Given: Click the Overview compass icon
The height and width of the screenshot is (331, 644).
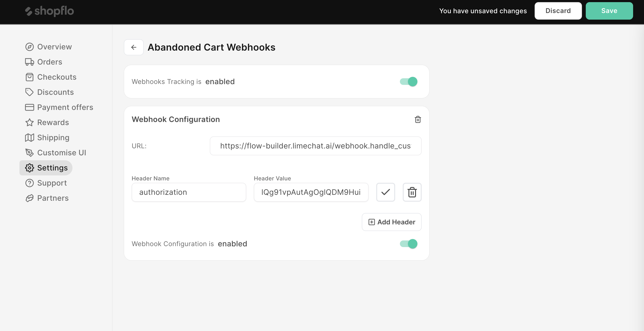Looking at the screenshot, I should (30, 47).
